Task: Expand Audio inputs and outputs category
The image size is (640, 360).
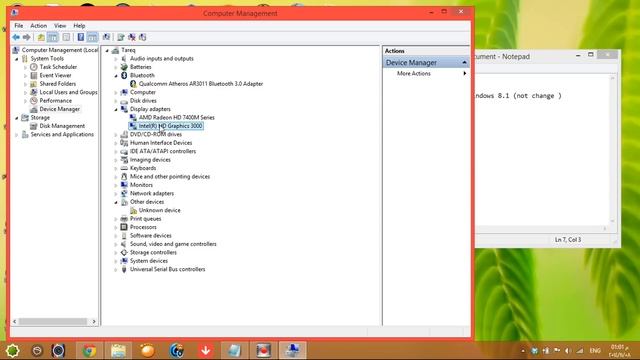Action: [116, 59]
